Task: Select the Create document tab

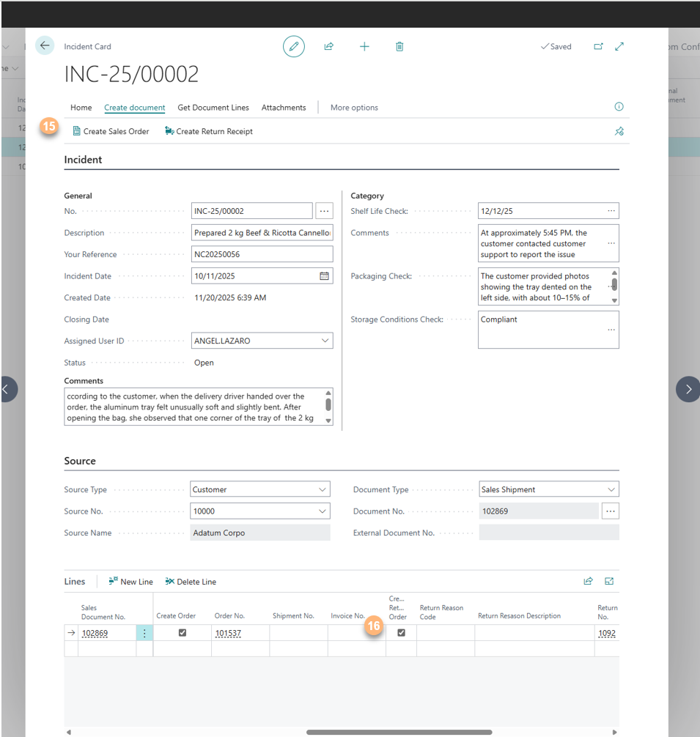Action: click(134, 108)
